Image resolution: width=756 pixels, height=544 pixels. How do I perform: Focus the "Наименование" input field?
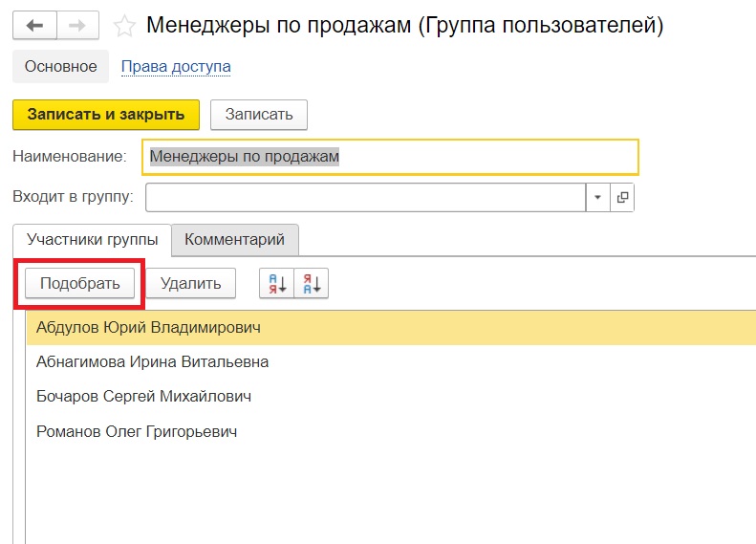coord(390,157)
